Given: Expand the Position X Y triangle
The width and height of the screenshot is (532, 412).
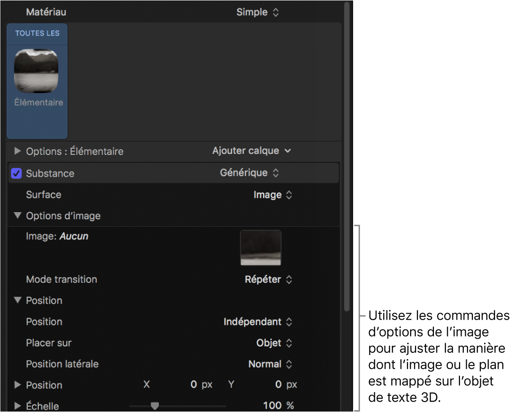Looking at the screenshot, I should [x=18, y=385].
